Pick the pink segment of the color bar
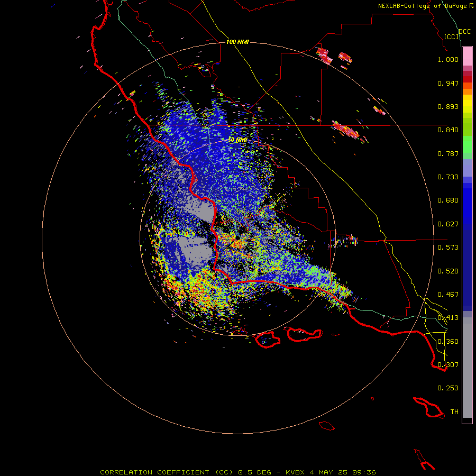Viewport: 476px width, 476px height. point(467,57)
